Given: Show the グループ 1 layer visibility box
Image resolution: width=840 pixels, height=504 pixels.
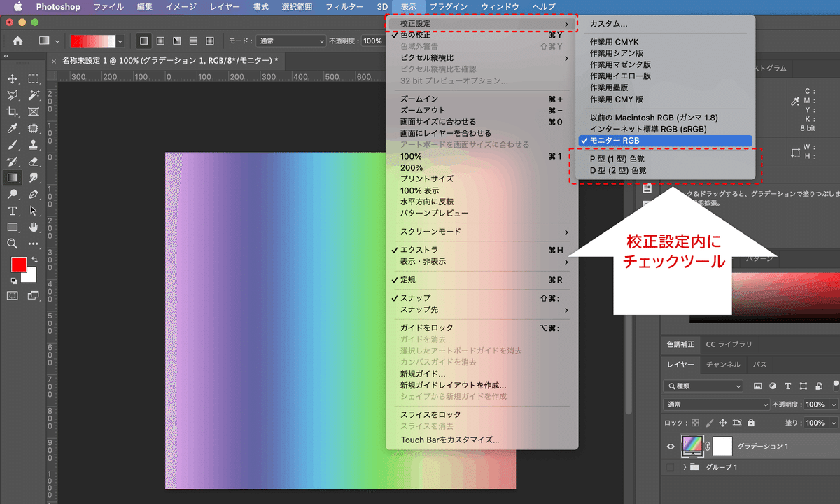Looking at the screenshot, I should (671, 467).
